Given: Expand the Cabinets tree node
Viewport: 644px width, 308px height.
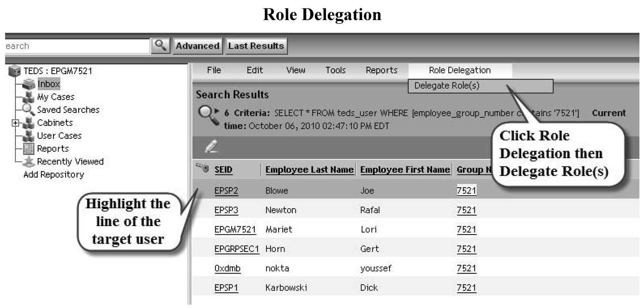Looking at the screenshot, I should pos(15,123).
